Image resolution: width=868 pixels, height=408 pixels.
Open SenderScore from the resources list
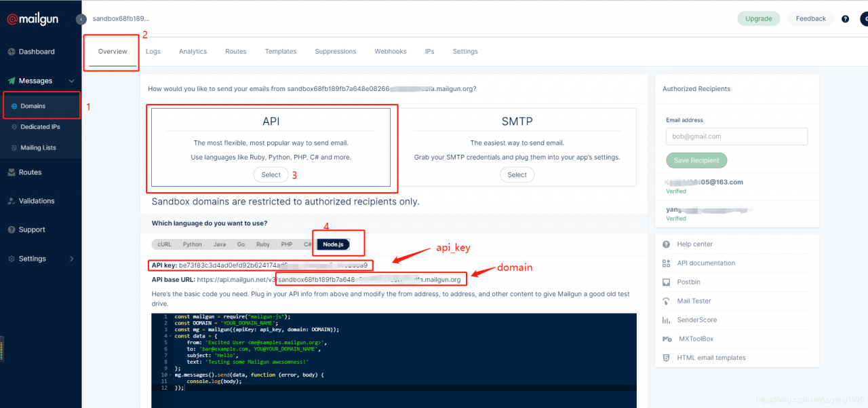tap(696, 320)
